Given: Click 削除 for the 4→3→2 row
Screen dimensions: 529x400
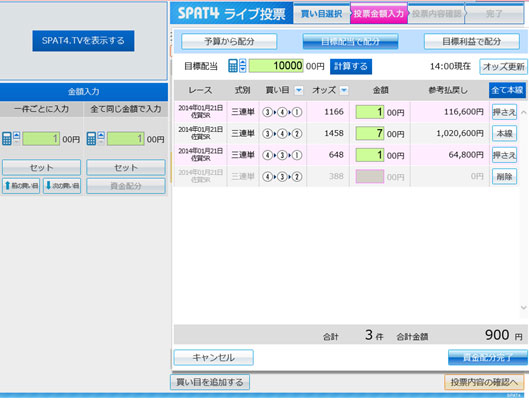Looking at the screenshot, I should point(504,176).
